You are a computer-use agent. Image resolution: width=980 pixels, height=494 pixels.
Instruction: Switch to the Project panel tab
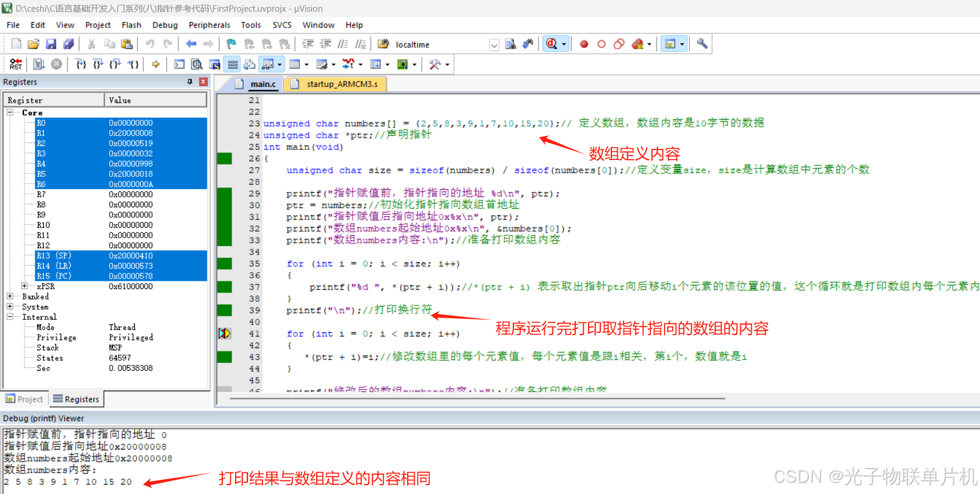[x=24, y=399]
